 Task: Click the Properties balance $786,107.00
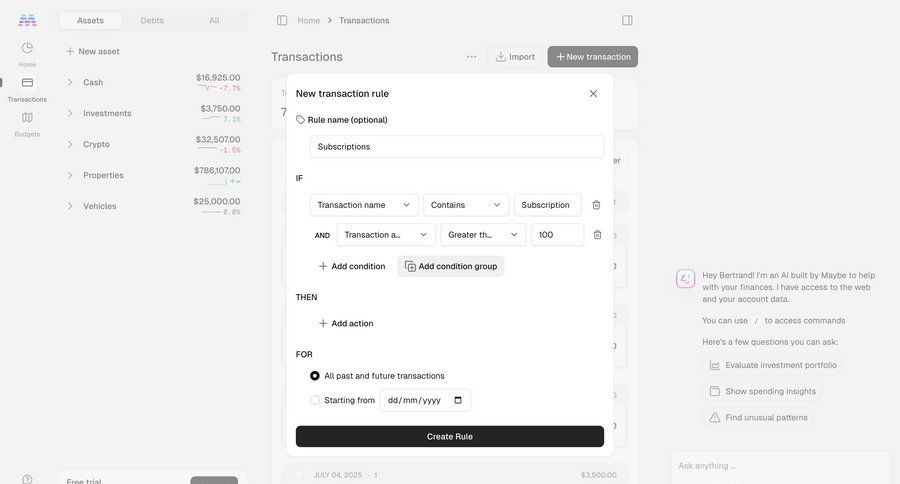217,171
